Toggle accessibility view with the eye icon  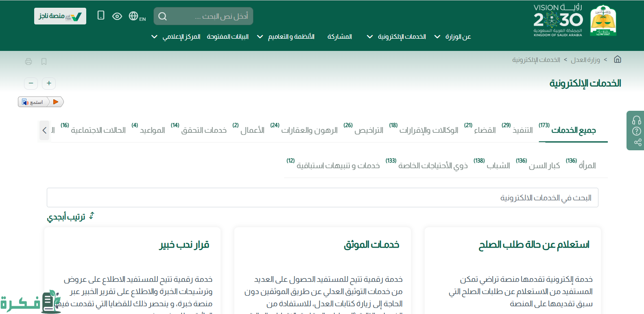pyautogui.click(x=117, y=16)
